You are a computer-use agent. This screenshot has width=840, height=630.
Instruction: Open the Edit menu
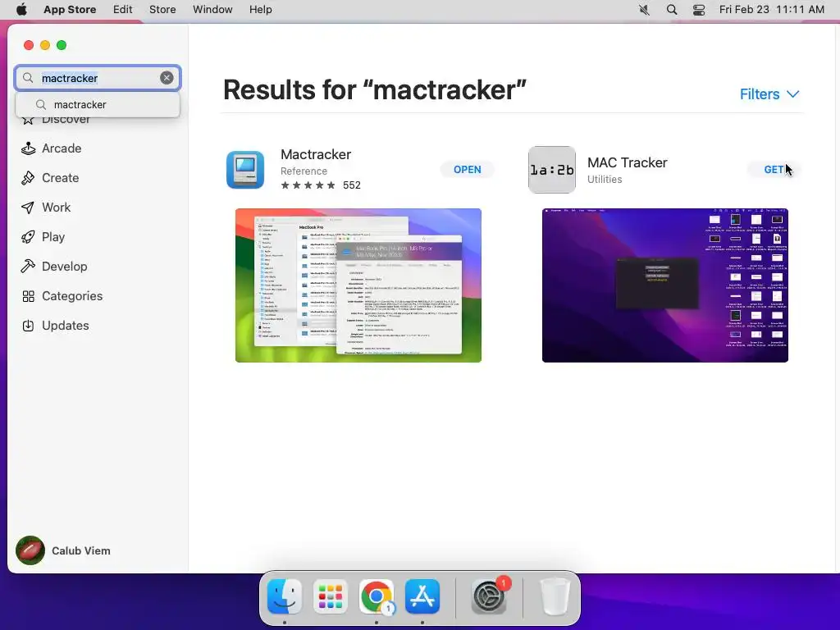point(123,10)
